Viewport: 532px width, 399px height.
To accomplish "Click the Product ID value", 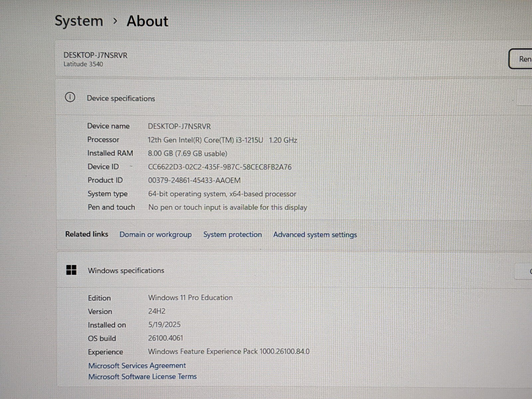I will 194,180.
